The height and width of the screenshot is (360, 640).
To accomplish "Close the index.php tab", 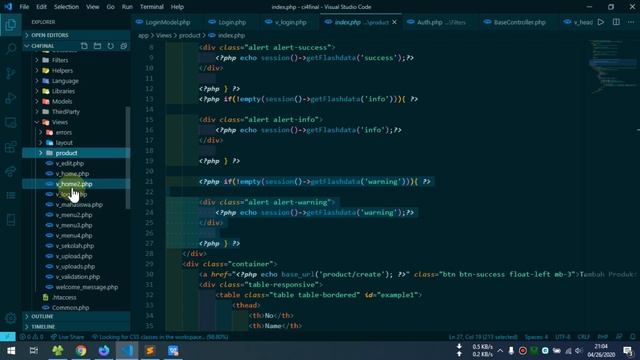I will (x=394, y=22).
